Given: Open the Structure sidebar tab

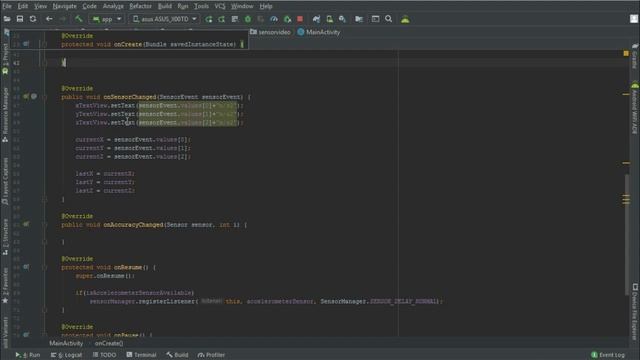Looking at the screenshot, I should (5, 237).
